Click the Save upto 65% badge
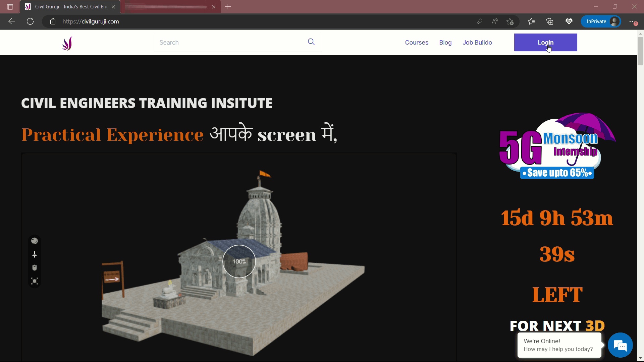 [x=557, y=173]
